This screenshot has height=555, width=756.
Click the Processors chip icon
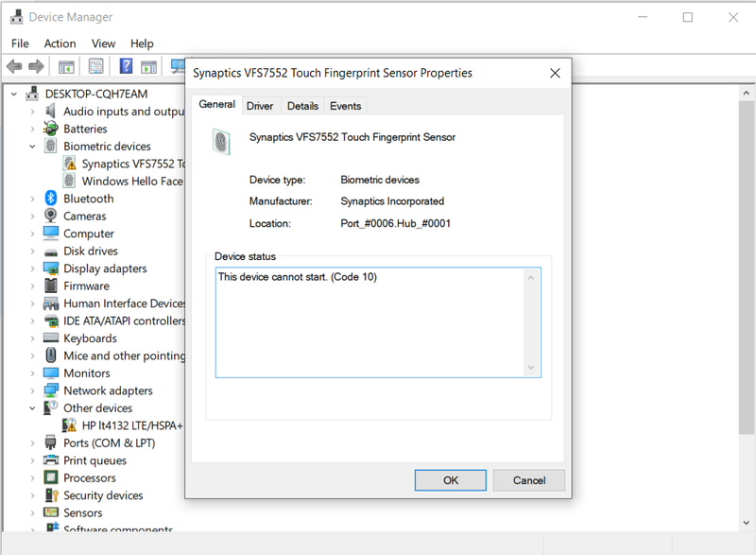[51, 477]
